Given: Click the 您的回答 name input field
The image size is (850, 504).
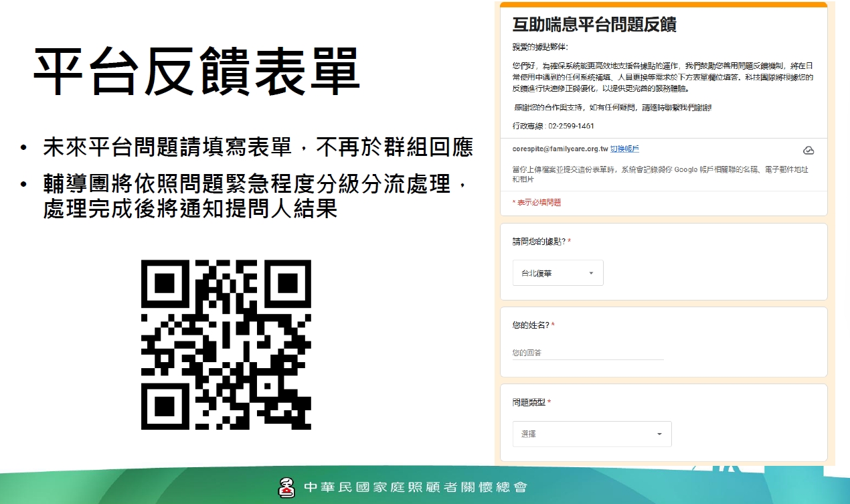Looking at the screenshot, I should [588, 353].
